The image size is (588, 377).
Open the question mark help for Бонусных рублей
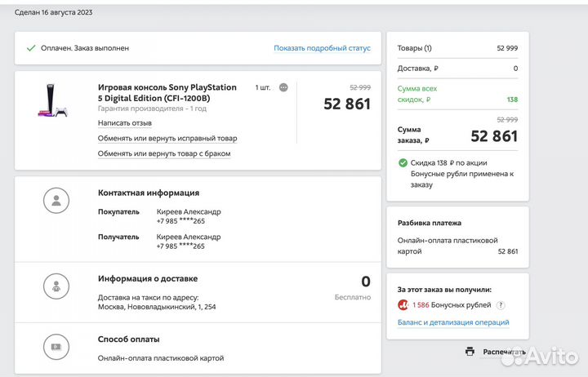pos(500,305)
